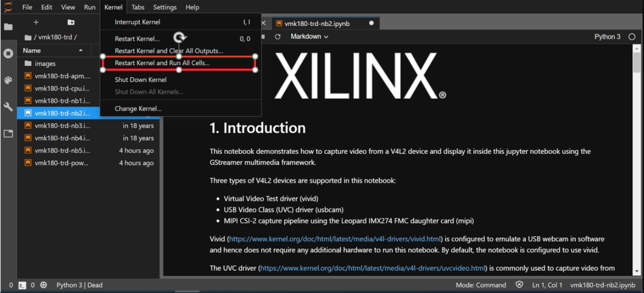Select vmk180-trd-pow notebook file
Viewport: 644px width, 293px height.
(89, 163)
